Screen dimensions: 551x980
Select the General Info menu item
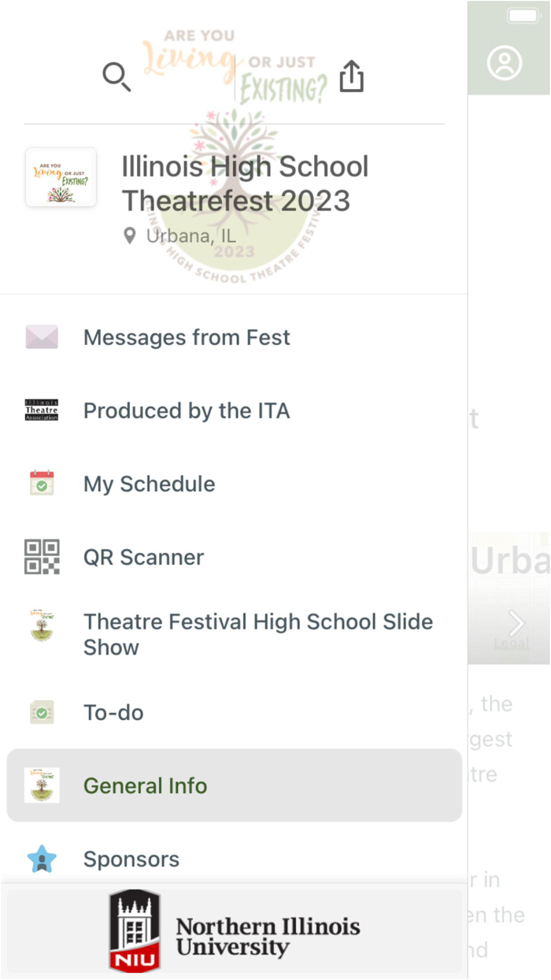tap(145, 785)
